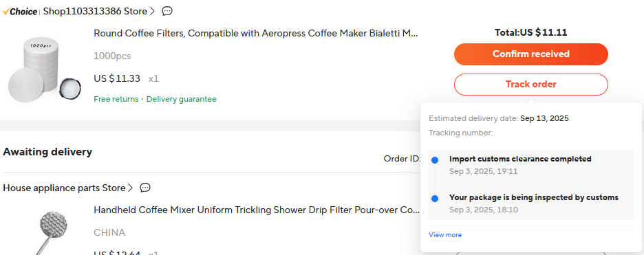Click the Track order button

tap(530, 85)
